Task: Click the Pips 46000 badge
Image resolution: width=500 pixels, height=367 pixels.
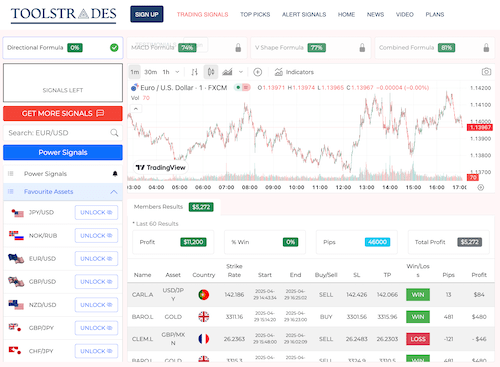Action: point(377,242)
